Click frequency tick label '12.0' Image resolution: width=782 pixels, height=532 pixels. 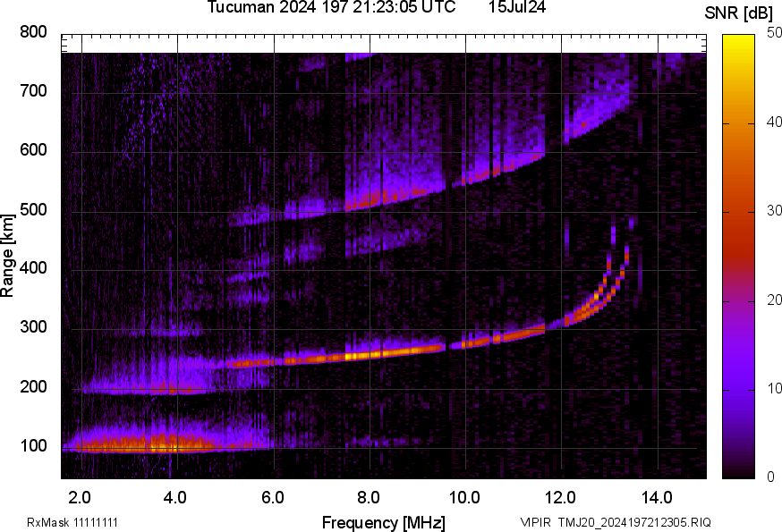click(x=561, y=498)
